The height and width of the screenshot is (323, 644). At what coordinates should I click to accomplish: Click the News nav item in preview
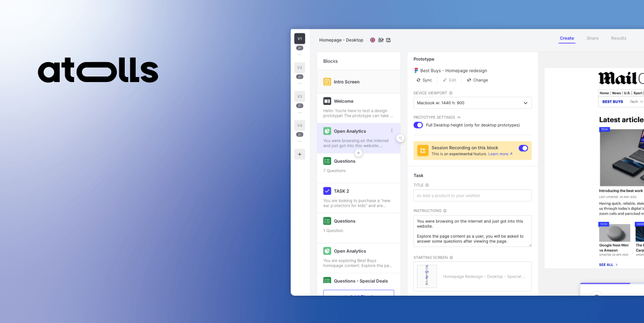(x=616, y=93)
